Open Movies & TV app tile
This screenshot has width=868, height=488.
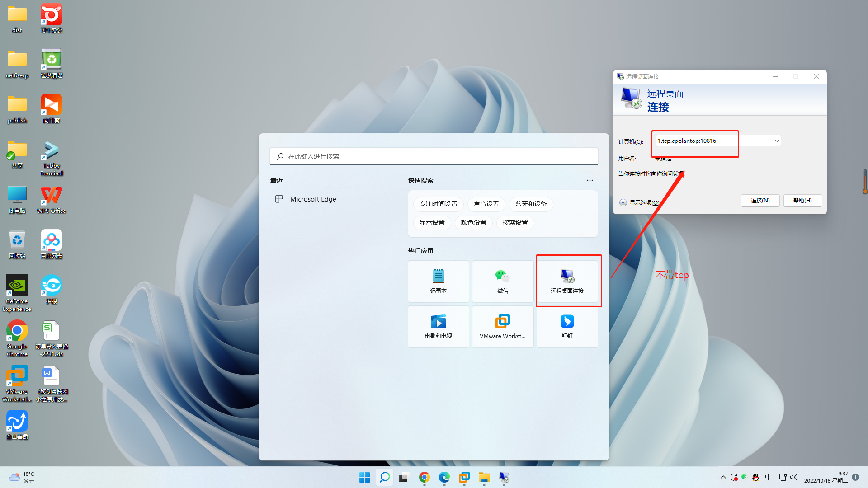point(438,326)
